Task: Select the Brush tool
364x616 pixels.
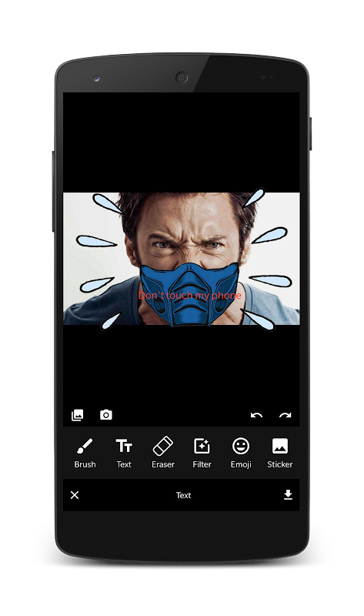Action: (85, 453)
